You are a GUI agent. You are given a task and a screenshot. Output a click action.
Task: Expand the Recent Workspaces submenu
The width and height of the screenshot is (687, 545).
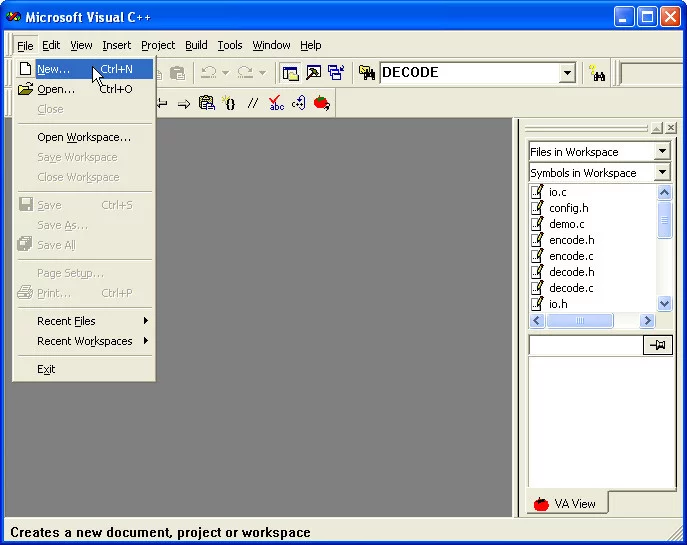point(85,341)
